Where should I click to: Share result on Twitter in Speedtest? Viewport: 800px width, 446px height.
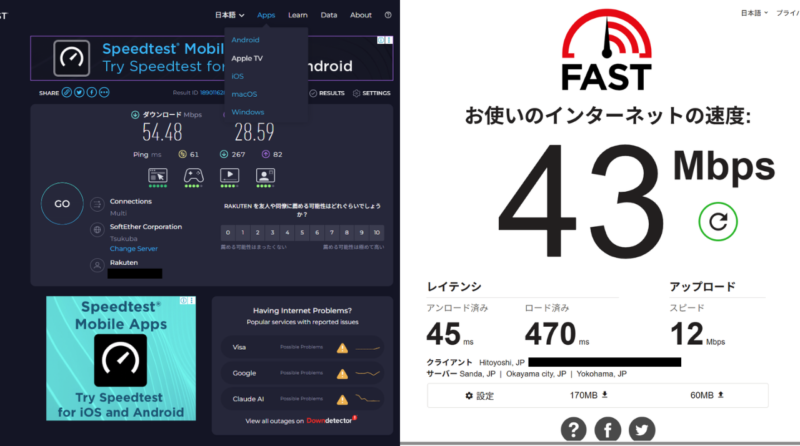[79, 92]
